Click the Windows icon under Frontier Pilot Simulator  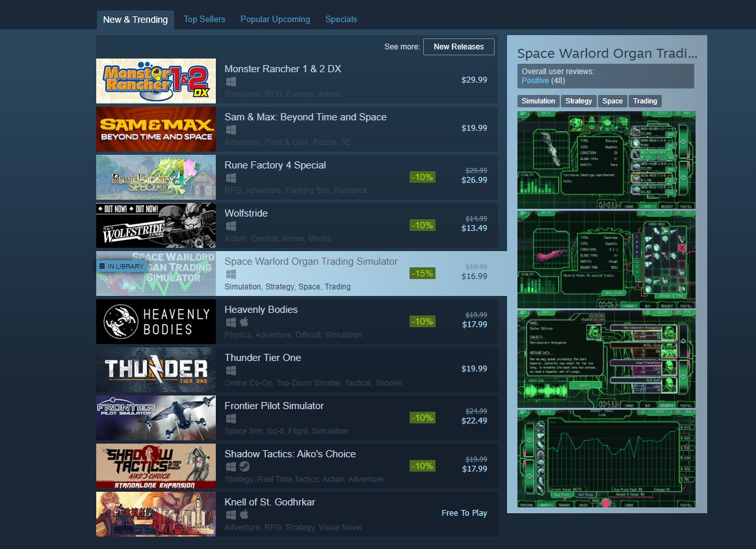pos(231,418)
